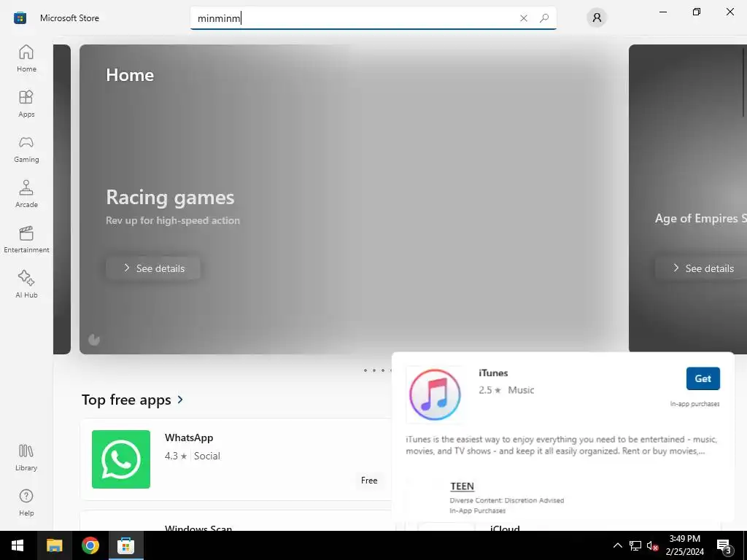The width and height of the screenshot is (747, 560).
Task: Click the iTunes title in the popup
Action: pyautogui.click(x=493, y=373)
